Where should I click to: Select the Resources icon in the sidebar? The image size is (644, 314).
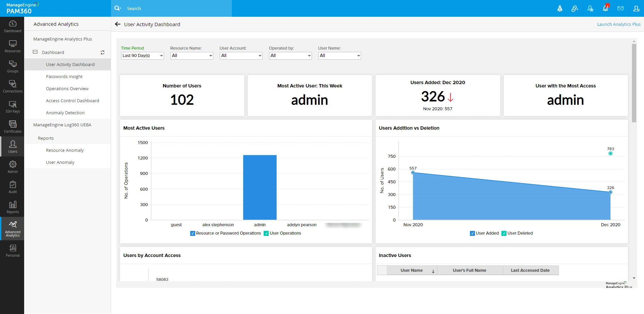coord(12,46)
